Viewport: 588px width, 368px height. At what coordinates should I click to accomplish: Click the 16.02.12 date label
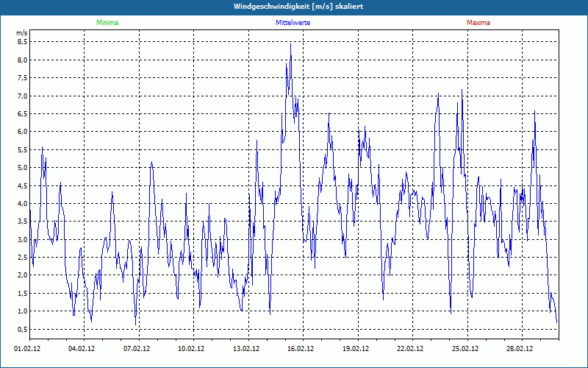pyautogui.click(x=301, y=348)
